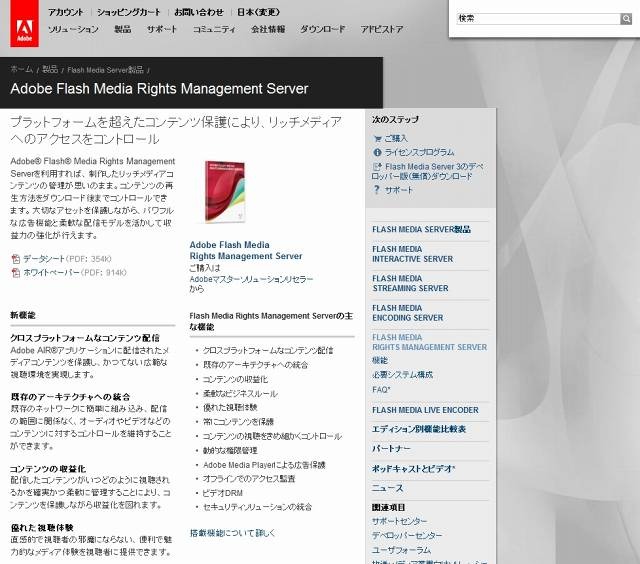Open the データシート PDF link
This screenshot has height=564, width=640.
(x=44, y=259)
